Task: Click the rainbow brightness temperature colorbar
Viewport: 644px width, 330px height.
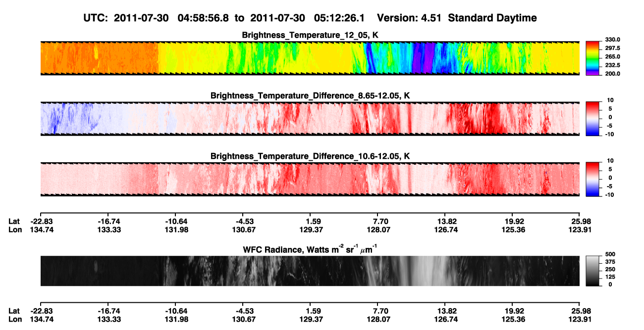Action: pyautogui.click(x=592, y=58)
